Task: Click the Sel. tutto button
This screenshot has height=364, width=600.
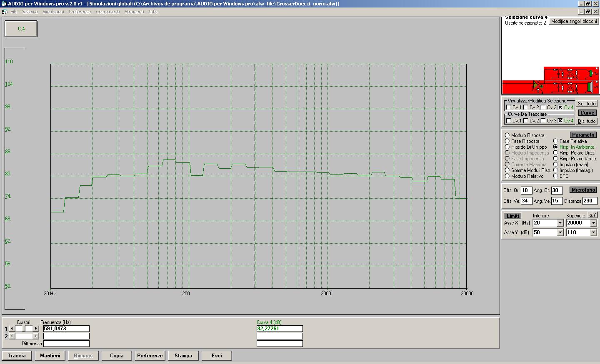Action: point(587,104)
